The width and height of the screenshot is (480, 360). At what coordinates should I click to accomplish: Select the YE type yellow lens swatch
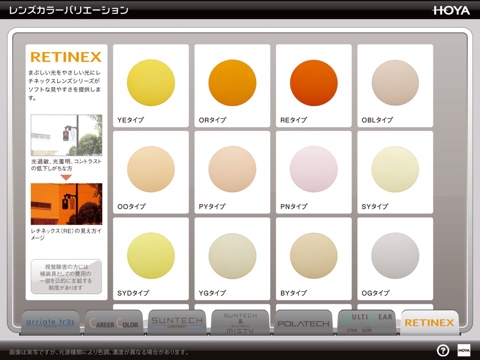tap(151, 85)
